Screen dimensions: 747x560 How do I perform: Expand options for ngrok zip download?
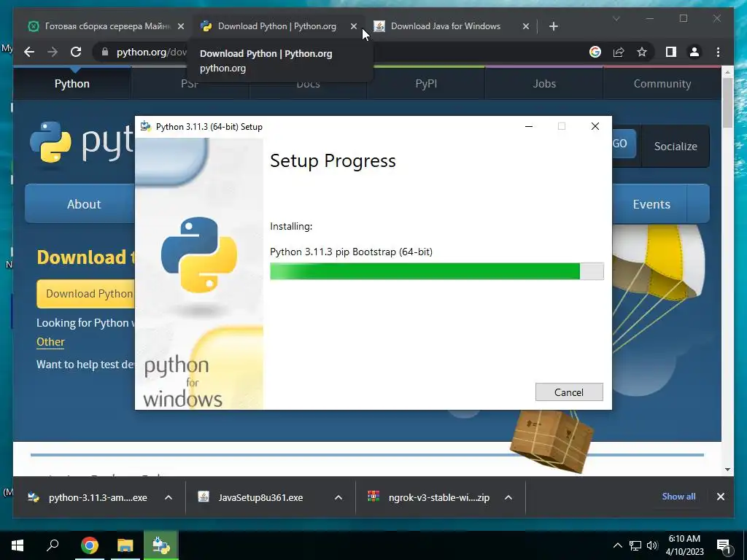coord(508,497)
